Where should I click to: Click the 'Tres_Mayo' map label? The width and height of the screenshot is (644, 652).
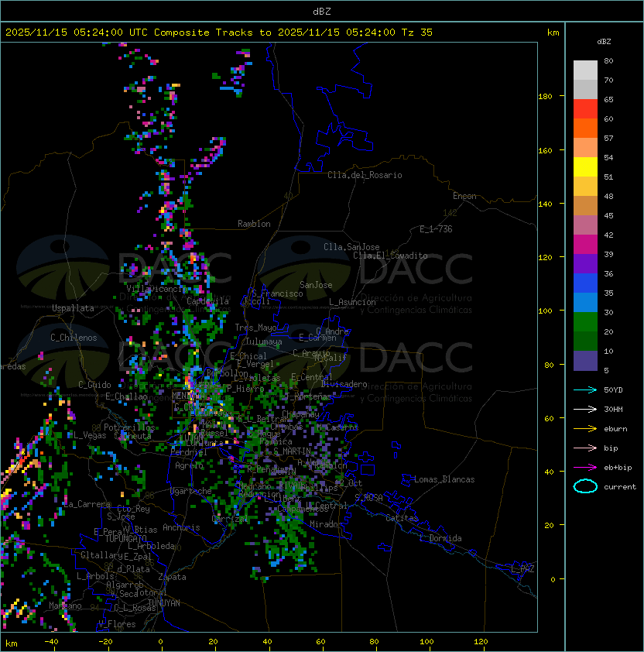pos(255,328)
